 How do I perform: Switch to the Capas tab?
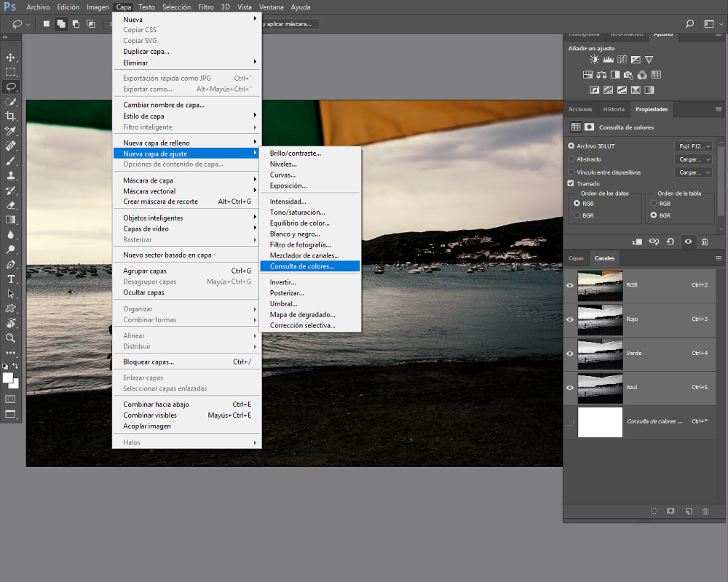(x=576, y=258)
